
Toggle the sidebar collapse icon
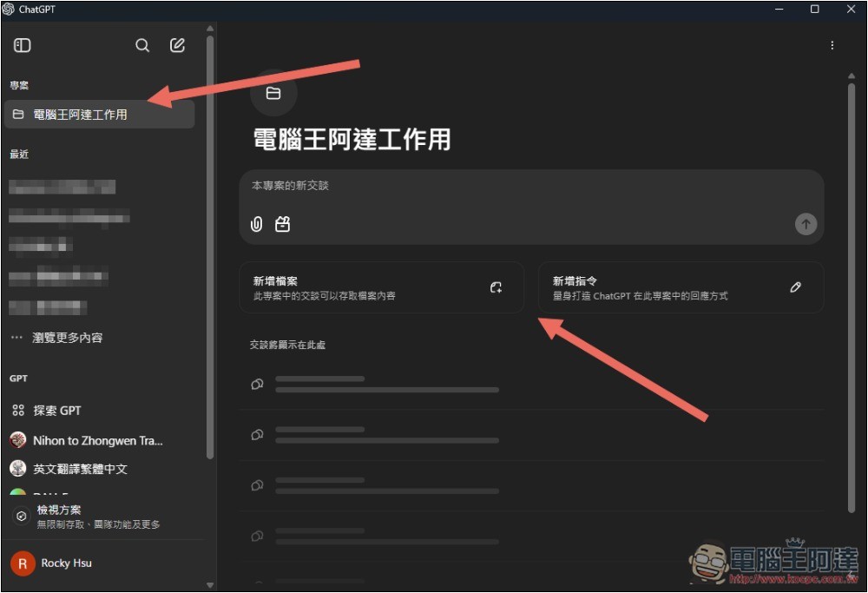pos(23,45)
